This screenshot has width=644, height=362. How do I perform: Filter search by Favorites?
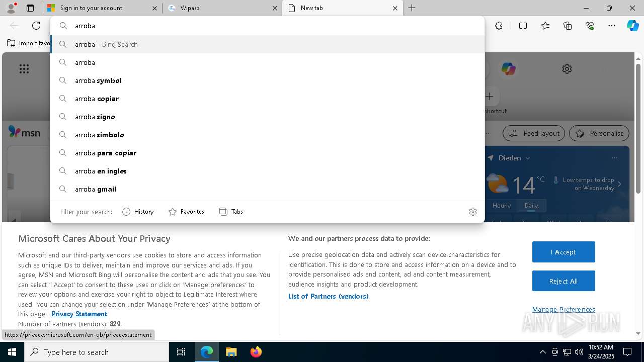tap(186, 212)
